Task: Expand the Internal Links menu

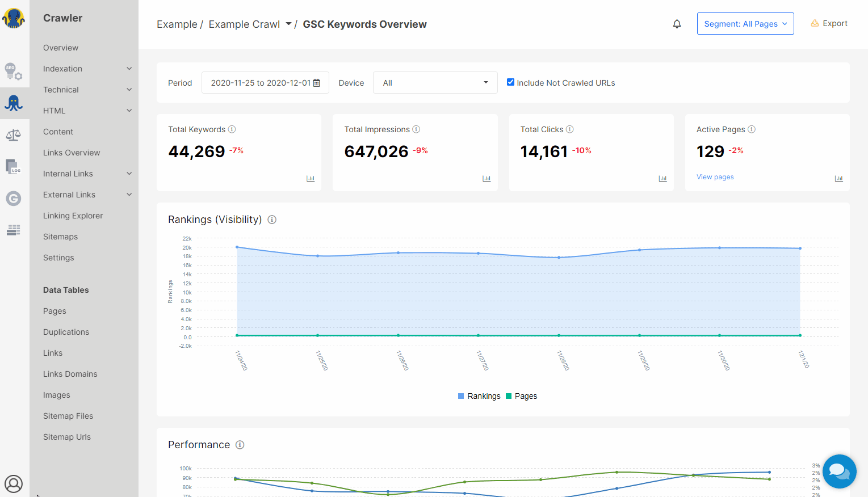Action: click(x=87, y=174)
